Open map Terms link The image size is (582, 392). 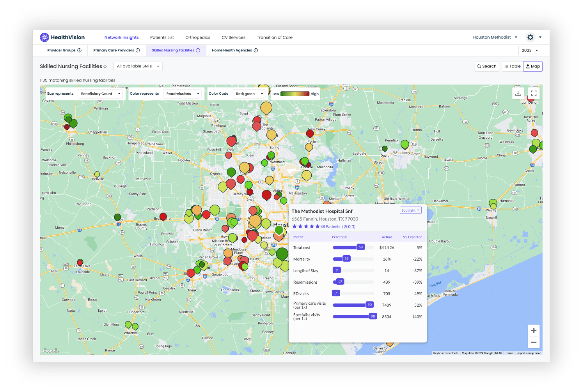pyautogui.click(x=509, y=353)
